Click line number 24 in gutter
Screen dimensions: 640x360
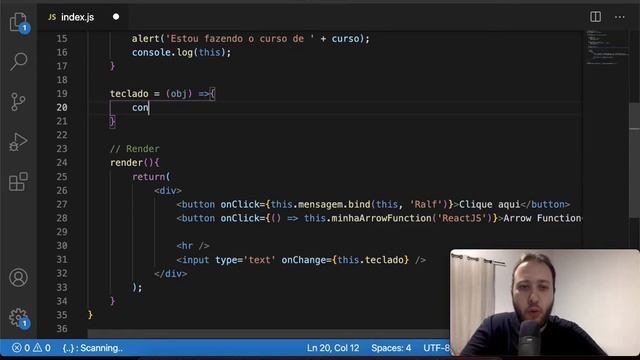tap(62, 162)
